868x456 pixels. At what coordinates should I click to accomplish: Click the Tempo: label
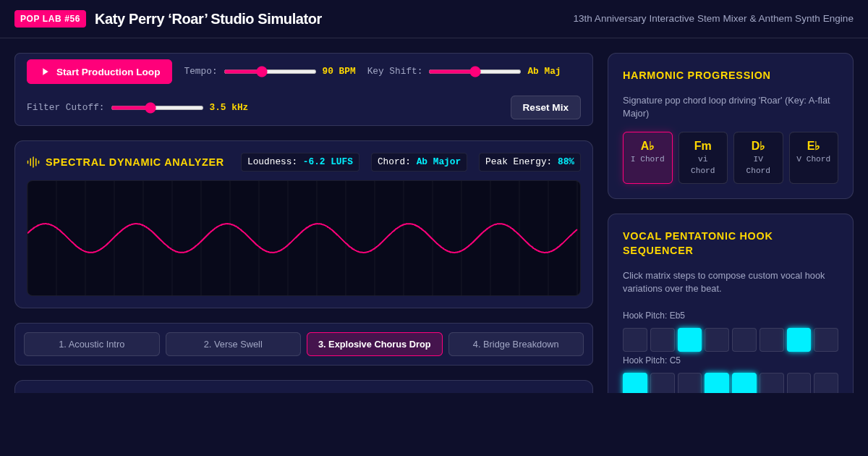point(200,72)
